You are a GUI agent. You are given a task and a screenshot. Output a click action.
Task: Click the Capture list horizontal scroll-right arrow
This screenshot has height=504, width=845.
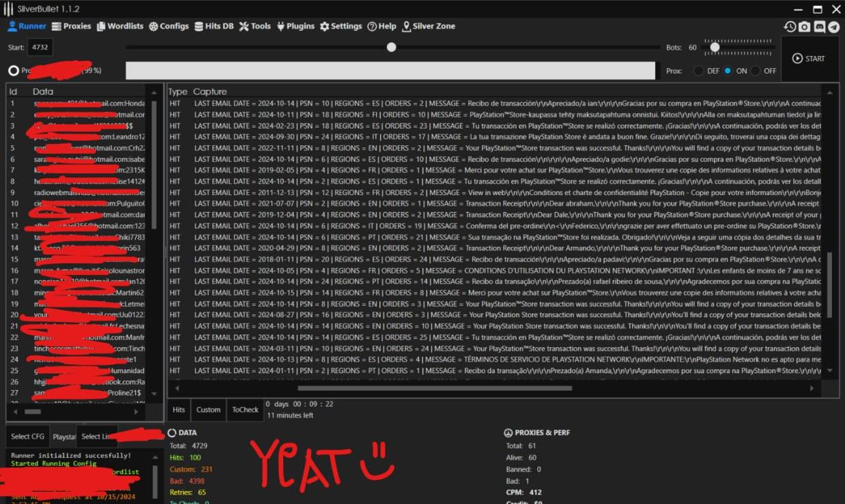(812, 388)
